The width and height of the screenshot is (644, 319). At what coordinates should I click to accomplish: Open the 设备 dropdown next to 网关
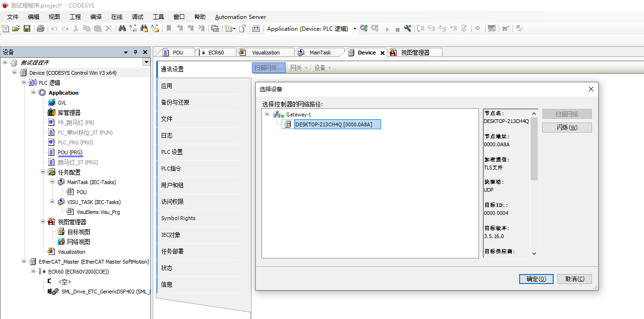click(323, 68)
